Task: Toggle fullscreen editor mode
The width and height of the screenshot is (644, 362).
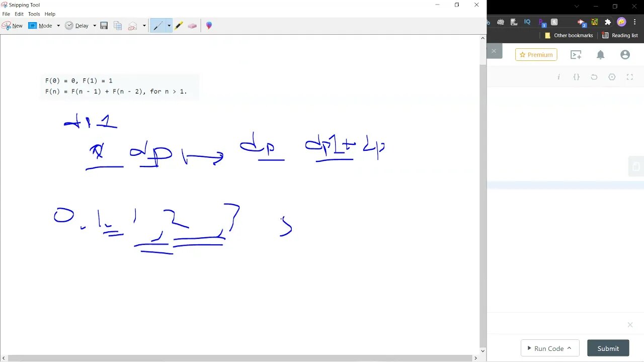Action: (629, 77)
